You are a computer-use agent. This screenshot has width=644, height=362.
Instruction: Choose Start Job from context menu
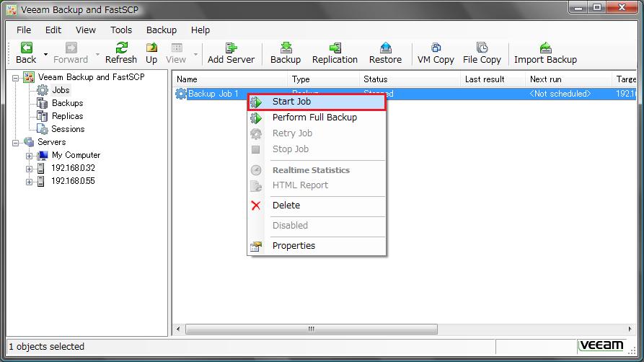coord(317,102)
